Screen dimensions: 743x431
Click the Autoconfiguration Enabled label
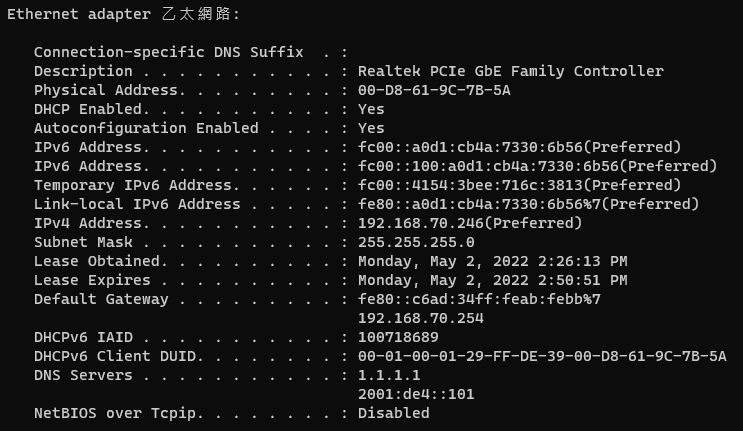click(x=146, y=128)
